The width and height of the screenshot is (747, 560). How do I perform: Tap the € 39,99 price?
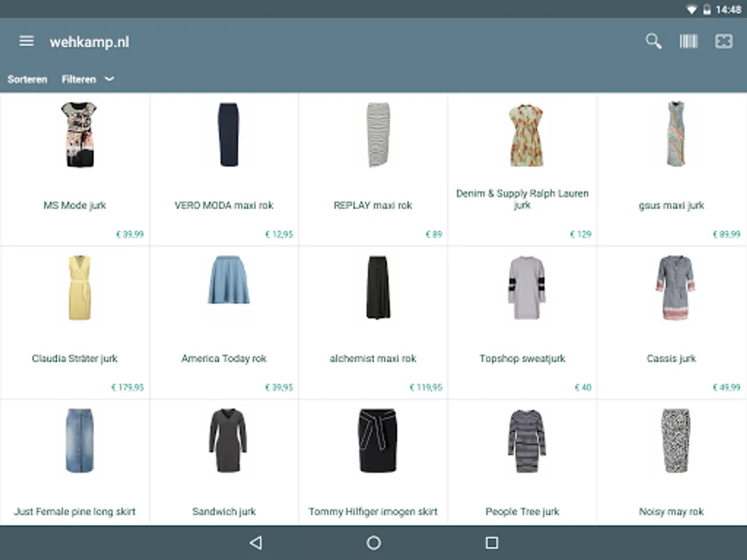(x=130, y=235)
